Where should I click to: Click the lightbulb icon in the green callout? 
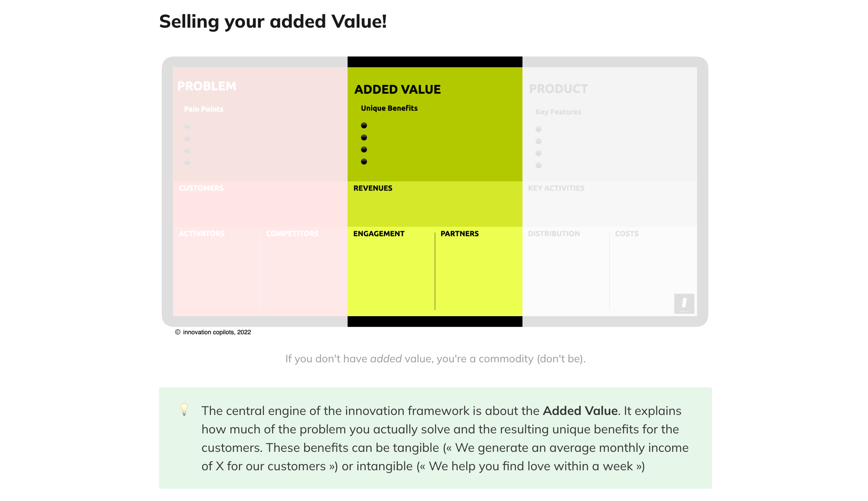click(184, 409)
